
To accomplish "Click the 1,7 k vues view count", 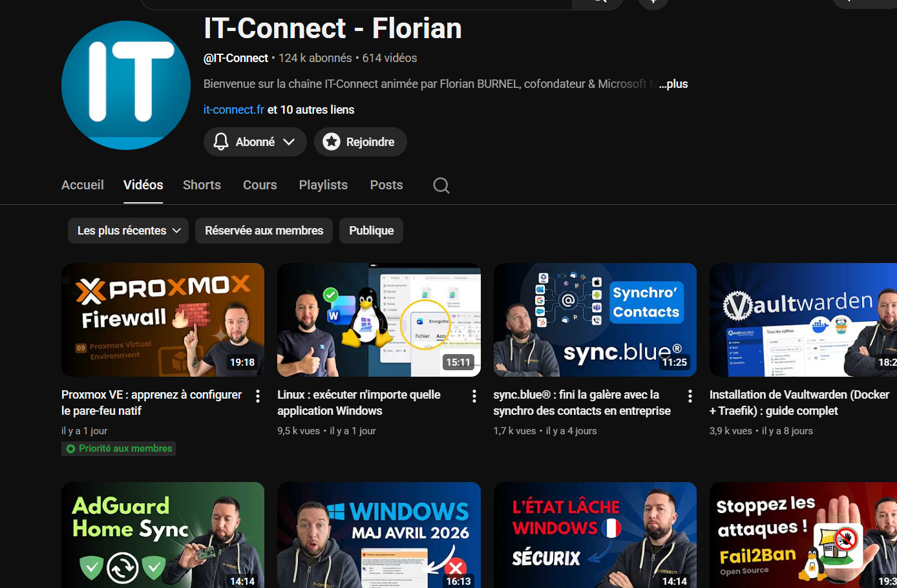I will 514,431.
